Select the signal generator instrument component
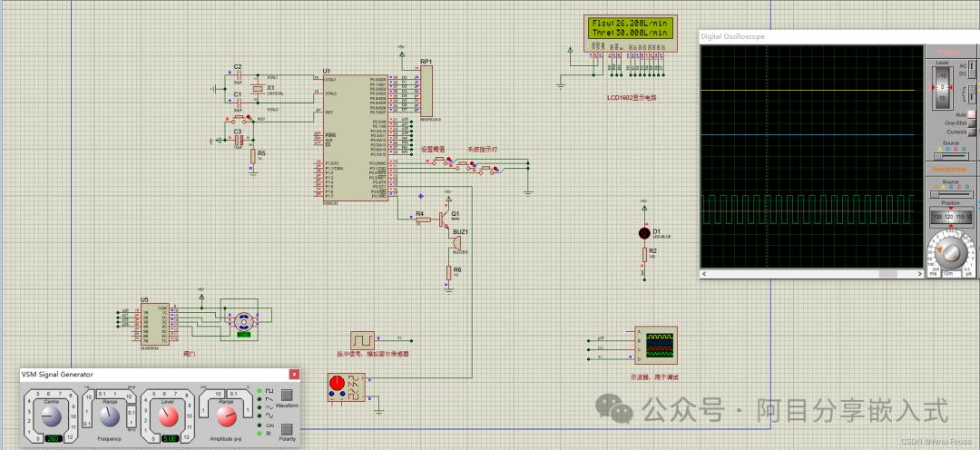980x450 pixels. [347, 388]
